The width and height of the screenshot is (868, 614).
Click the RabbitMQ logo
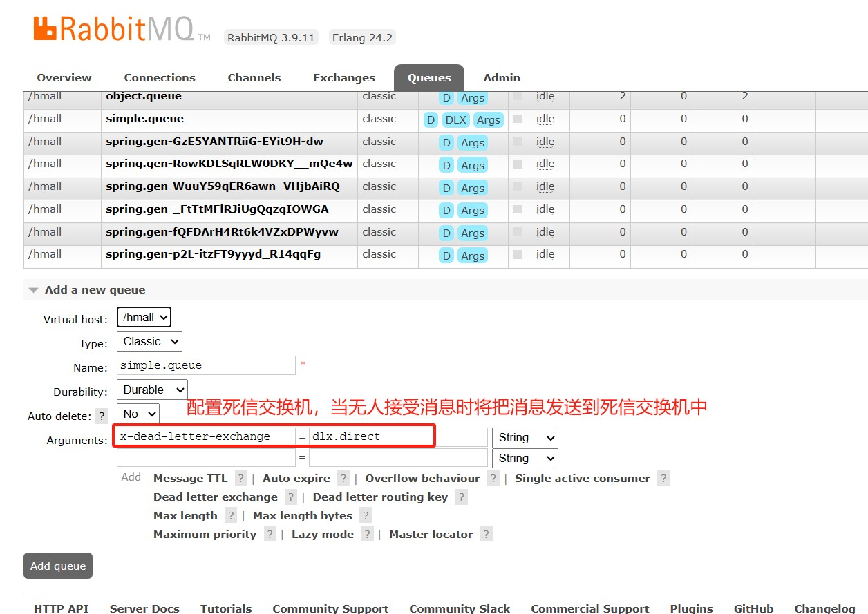[122, 30]
